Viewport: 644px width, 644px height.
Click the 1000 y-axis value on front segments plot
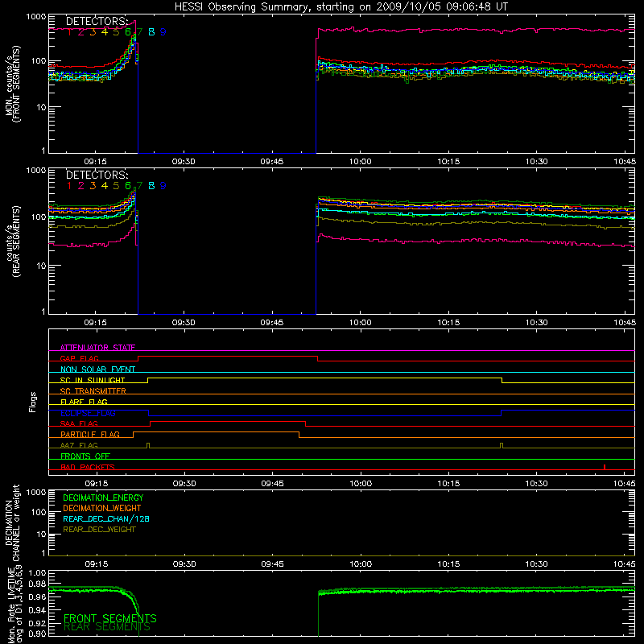pyautogui.click(x=36, y=17)
